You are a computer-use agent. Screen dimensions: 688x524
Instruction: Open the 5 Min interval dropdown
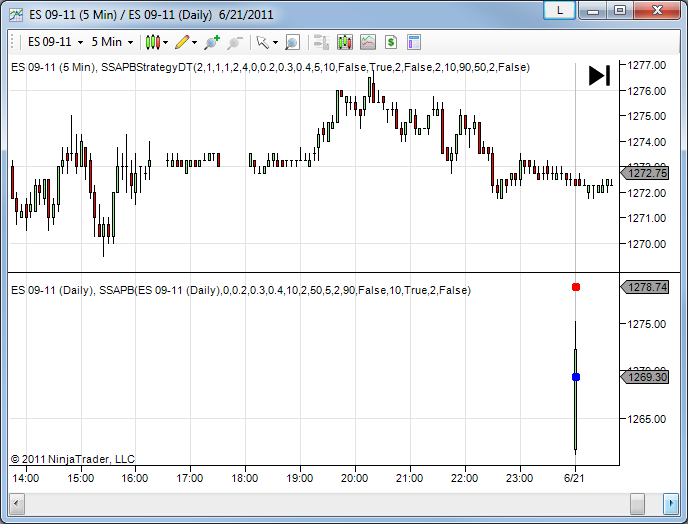112,42
